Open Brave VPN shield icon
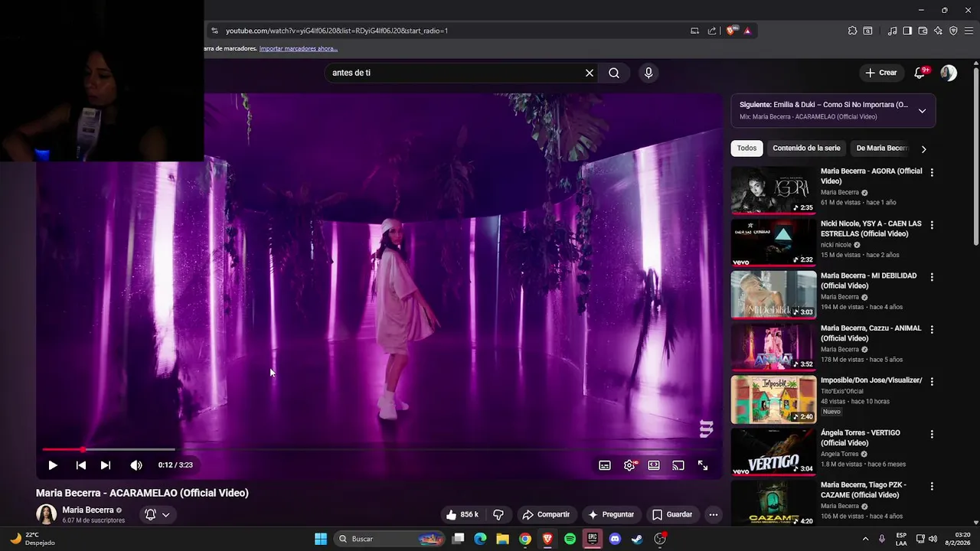The width and height of the screenshot is (980, 551). pyautogui.click(x=953, y=31)
